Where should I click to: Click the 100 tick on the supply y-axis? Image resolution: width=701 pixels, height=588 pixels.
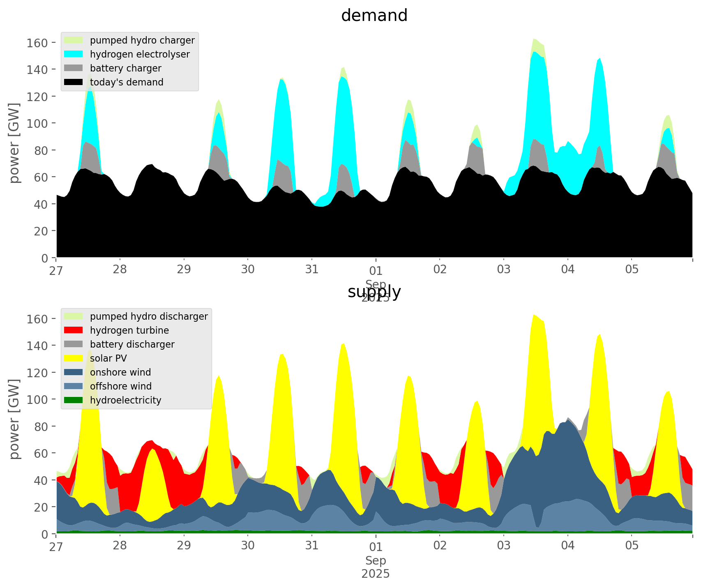click(x=38, y=399)
